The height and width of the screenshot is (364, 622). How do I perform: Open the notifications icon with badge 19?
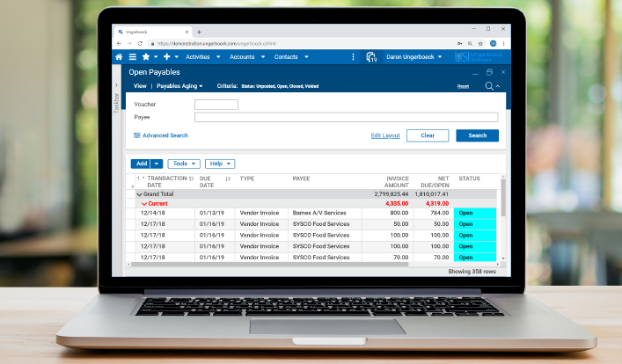(371, 57)
